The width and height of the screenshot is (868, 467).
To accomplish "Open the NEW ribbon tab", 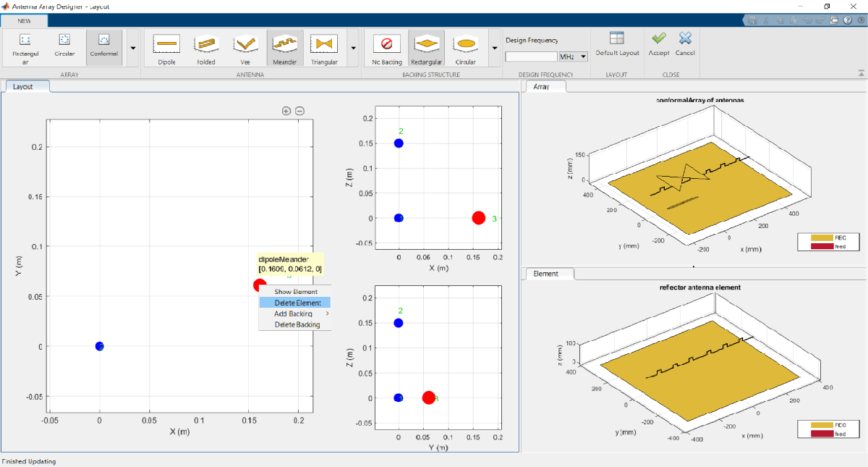I will click(x=25, y=21).
